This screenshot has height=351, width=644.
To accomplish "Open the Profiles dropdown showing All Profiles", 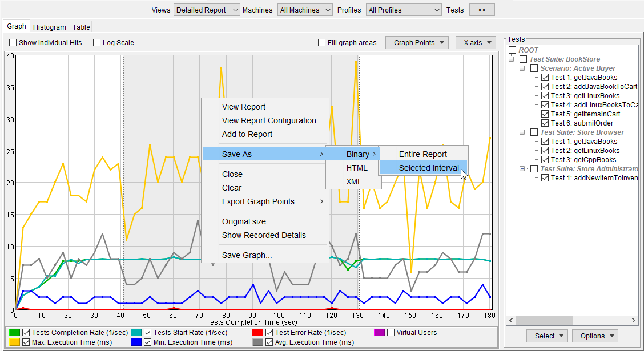I will coord(404,10).
